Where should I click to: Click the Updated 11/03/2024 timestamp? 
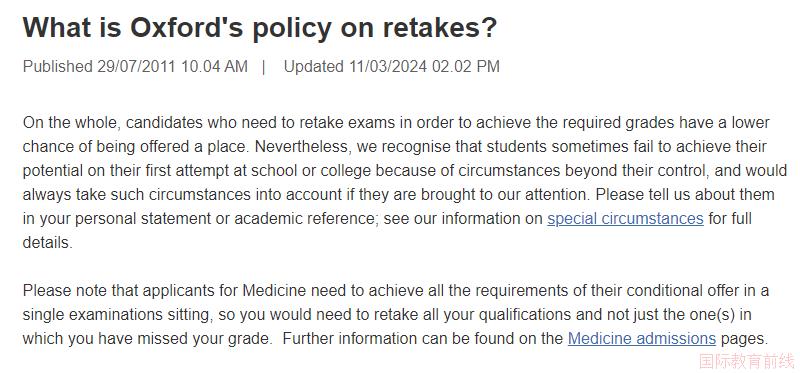392,67
